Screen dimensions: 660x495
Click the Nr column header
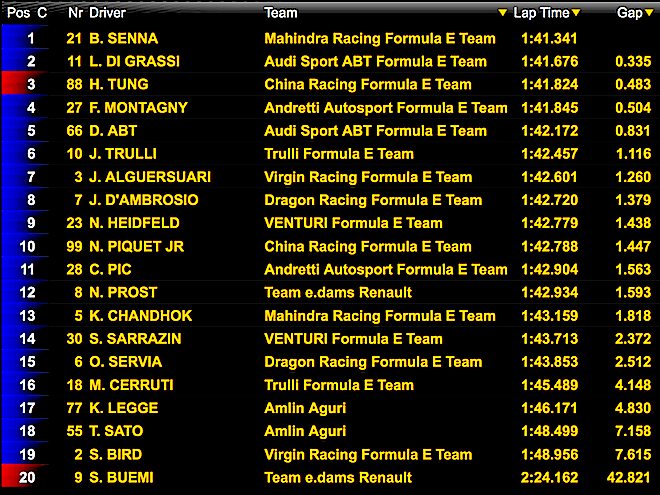pos(75,13)
